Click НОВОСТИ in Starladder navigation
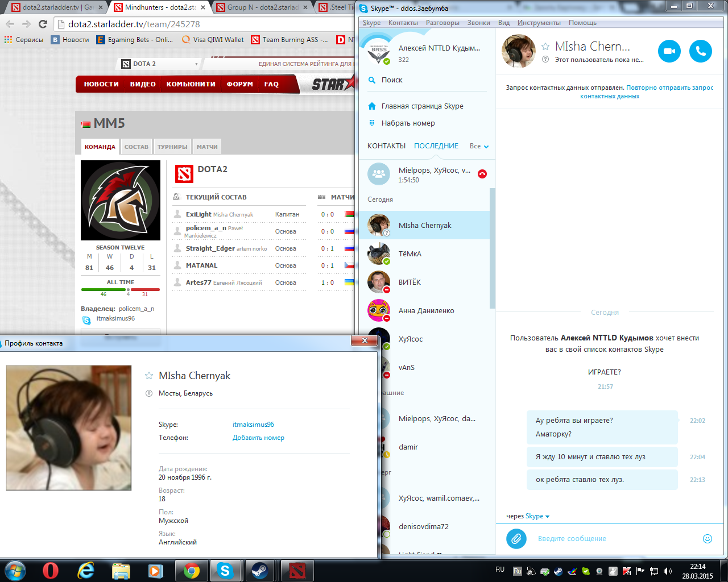 [x=101, y=84]
